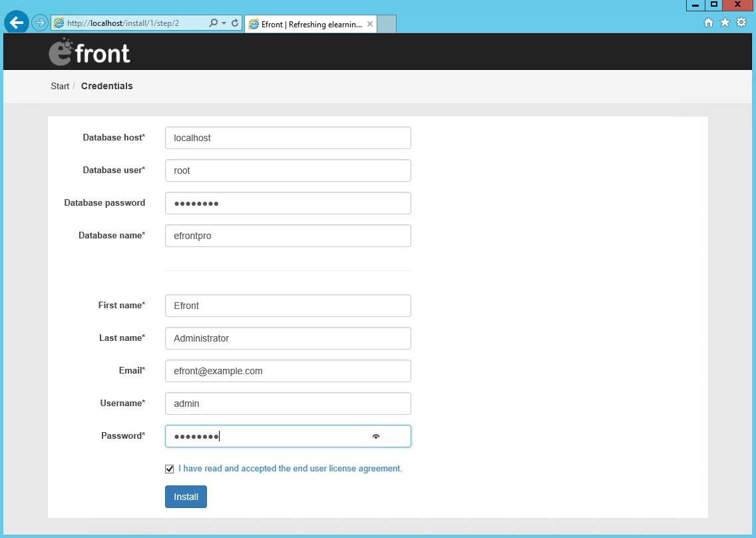Click the browser Forward arrow button

tap(39, 23)
